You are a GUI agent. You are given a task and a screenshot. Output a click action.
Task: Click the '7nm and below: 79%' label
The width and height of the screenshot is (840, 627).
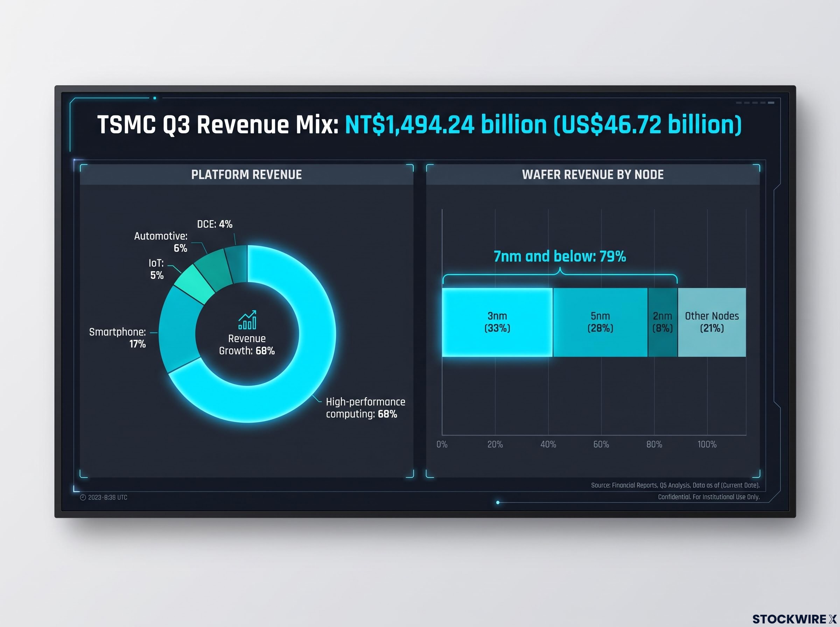560,256
